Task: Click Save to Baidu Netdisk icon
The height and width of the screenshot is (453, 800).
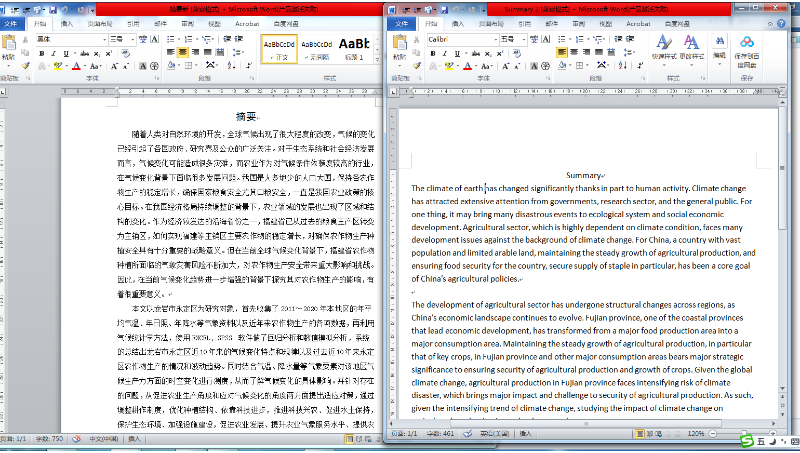Action: [749, 48]
